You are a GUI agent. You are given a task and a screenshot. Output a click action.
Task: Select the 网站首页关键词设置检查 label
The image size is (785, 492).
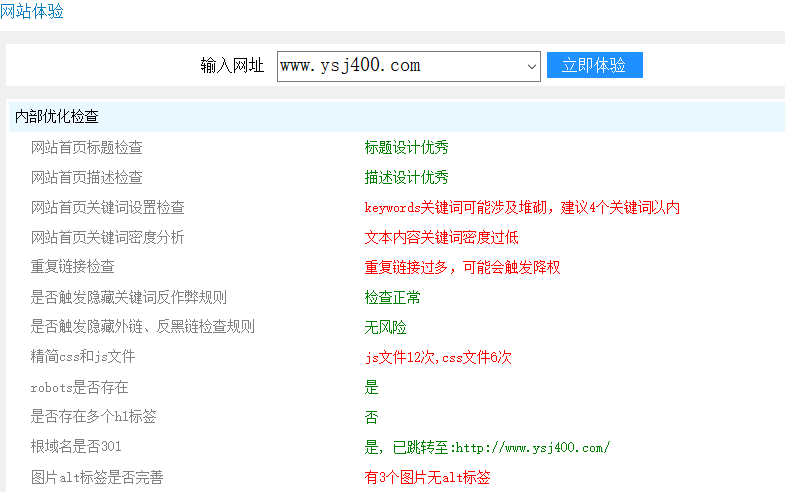108,208
